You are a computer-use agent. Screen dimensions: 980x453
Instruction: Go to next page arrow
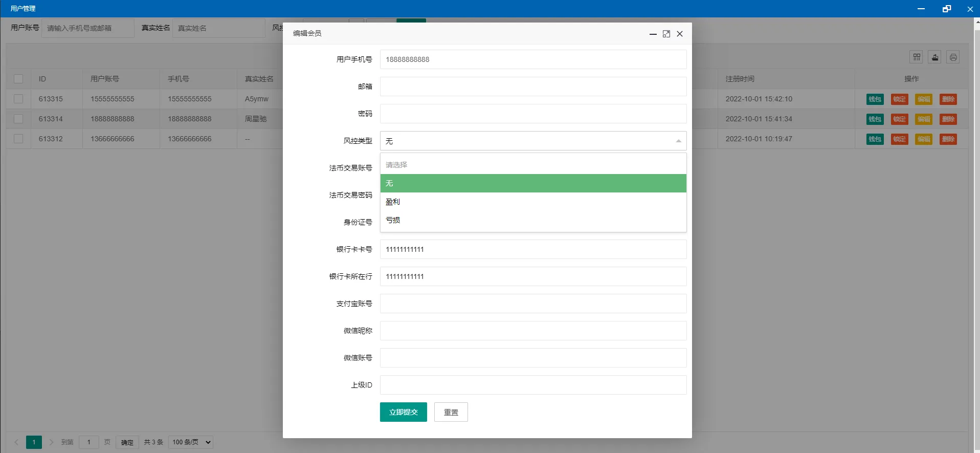coord(51,442)
